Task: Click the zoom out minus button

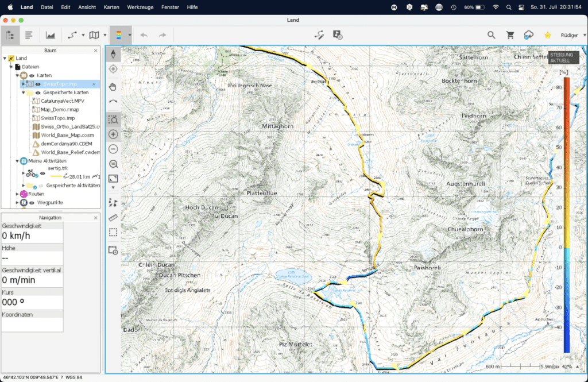Action: click(113, 149)
